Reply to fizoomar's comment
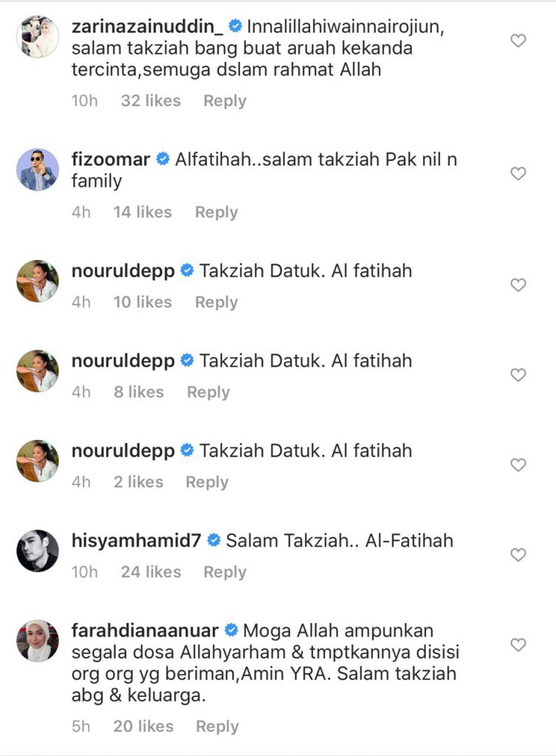Screen dimensions: 556x756 point(216,212)
